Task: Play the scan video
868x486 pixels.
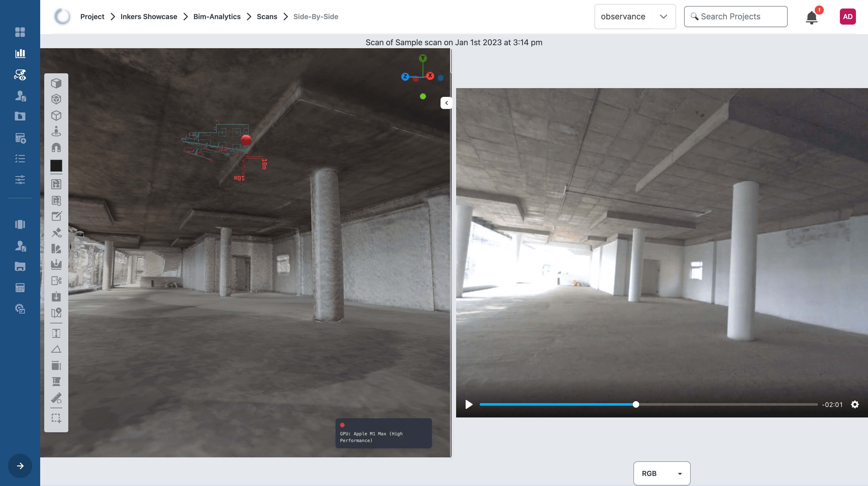Action: (469, 404)
